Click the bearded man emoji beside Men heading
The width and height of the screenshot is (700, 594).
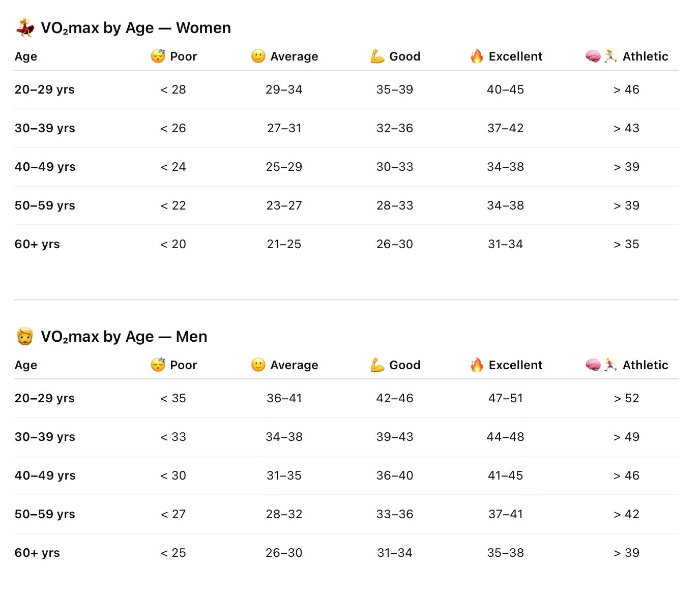click(25, 337)
